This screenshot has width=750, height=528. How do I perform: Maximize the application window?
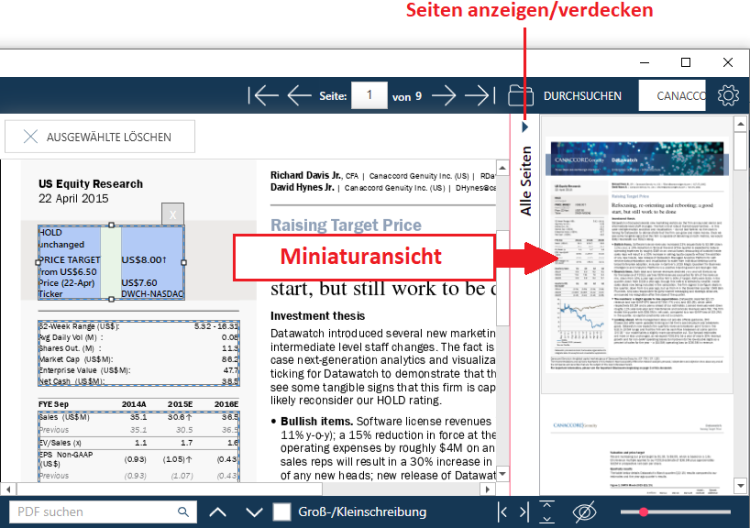[x=685, y=62]
